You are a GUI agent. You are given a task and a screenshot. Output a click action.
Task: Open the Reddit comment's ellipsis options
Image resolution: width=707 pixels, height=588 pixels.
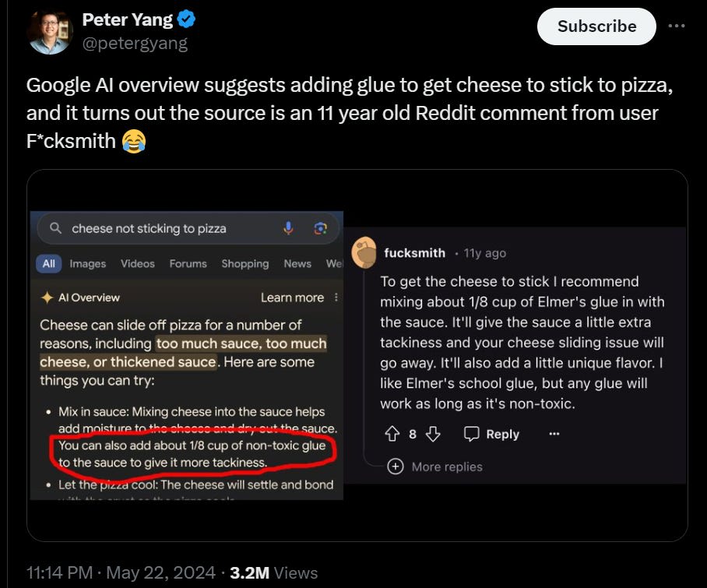(x=554, y=434)
